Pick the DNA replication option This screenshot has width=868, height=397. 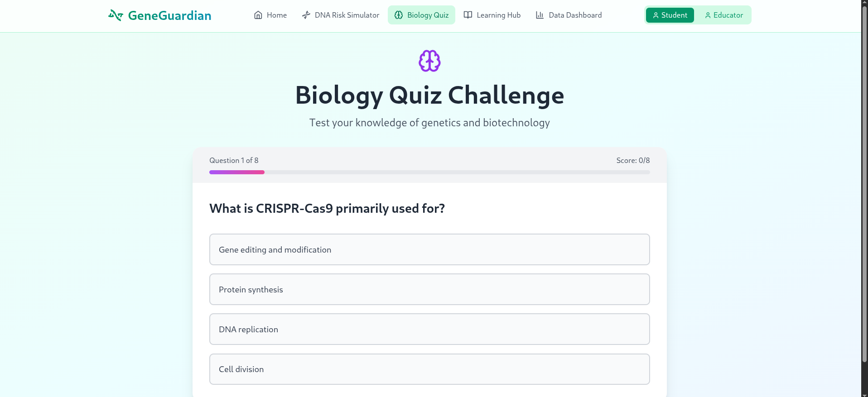(x=429, y=329)
